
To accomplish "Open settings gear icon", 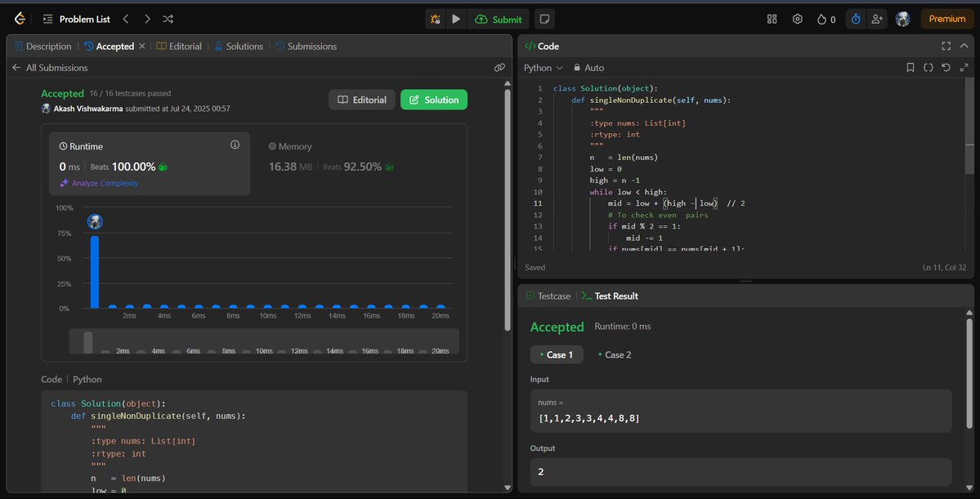I will 798,20.
